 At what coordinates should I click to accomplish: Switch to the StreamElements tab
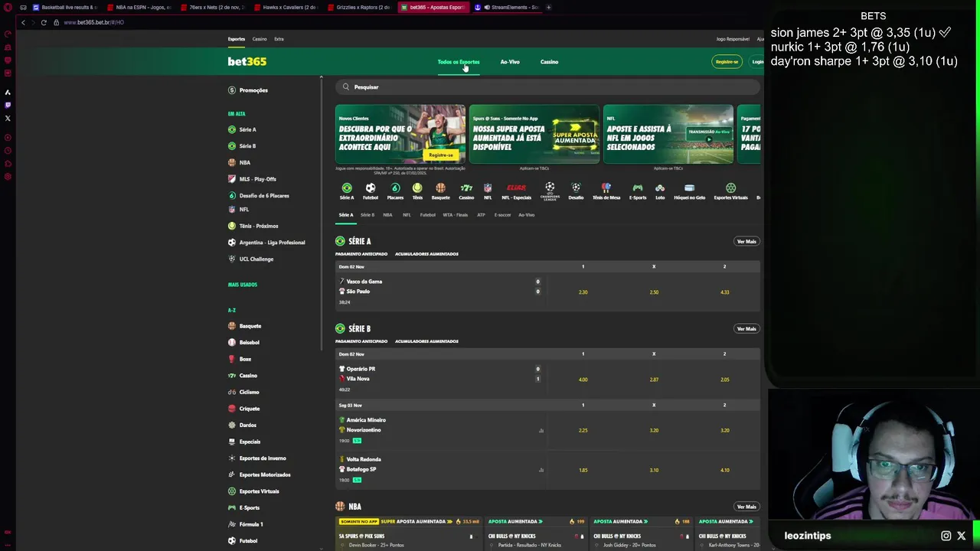[x=506, y=7]
